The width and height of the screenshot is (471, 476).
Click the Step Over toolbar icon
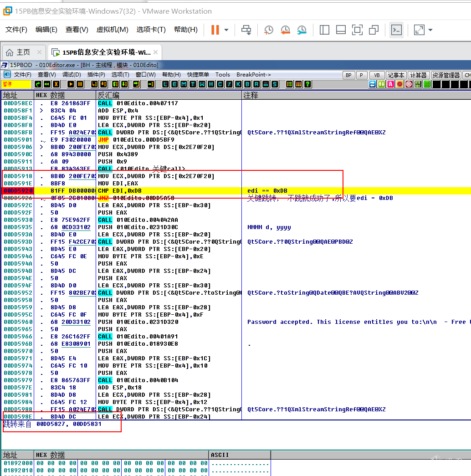pos(103,84)
